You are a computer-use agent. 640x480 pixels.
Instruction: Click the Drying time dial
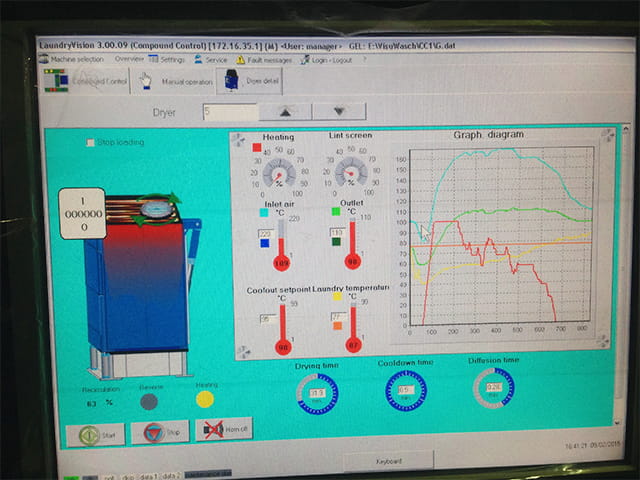tap(318, 393)
